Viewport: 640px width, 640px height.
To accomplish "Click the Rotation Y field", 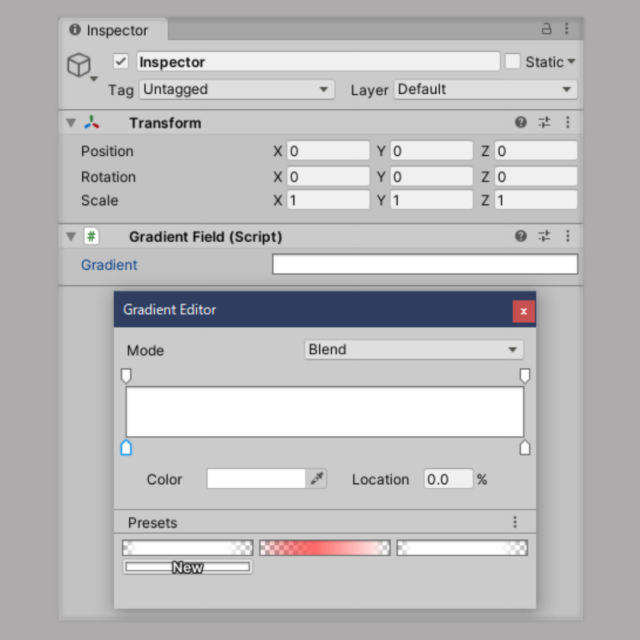I will pos(431,177).
